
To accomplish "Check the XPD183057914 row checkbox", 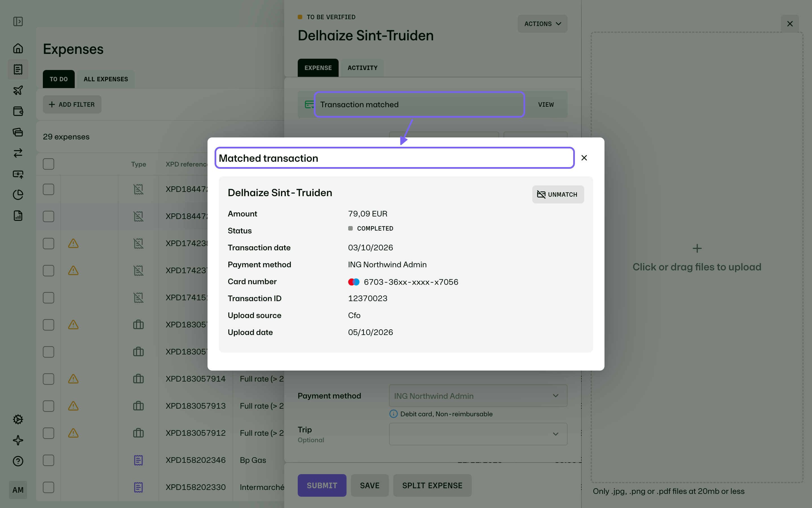I will click(49, 379).
